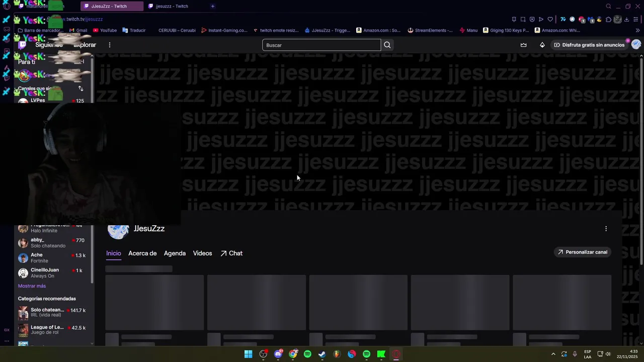This screenshot has height=362, width=644.
Task: Open Solo chateando recommended category
Action: coord(52,312)
